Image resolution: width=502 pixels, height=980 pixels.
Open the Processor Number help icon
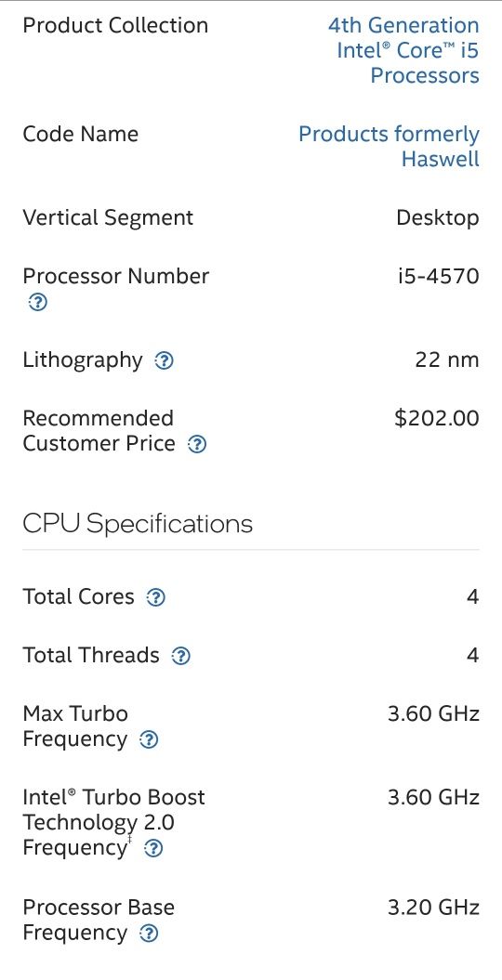pyautogui.click(x=37, y=303)
